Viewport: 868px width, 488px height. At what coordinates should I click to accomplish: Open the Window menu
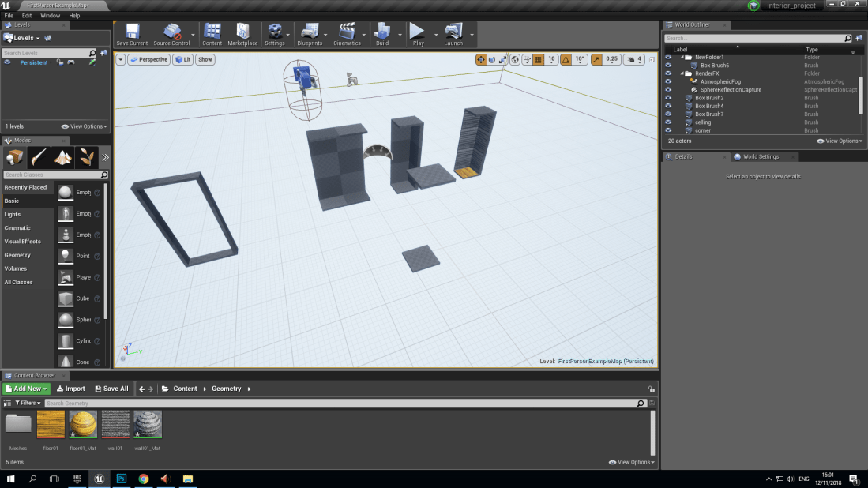tap(51, 15)
